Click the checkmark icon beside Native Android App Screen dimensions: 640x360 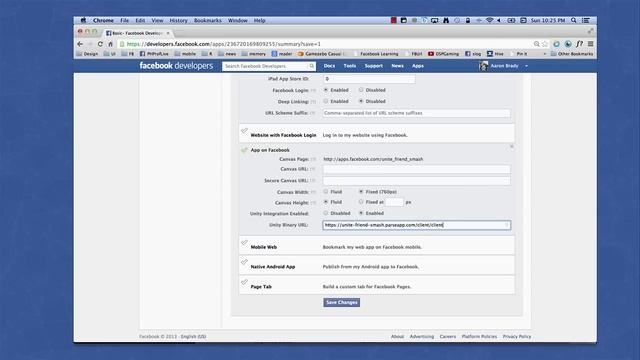click(x=244, y=262)
